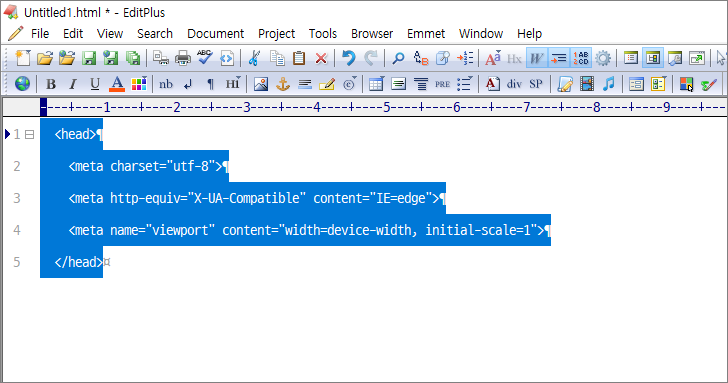Open the Heading HI dropdown
The width and height of the screenshot is (728, 383).
tap(233, 84)
